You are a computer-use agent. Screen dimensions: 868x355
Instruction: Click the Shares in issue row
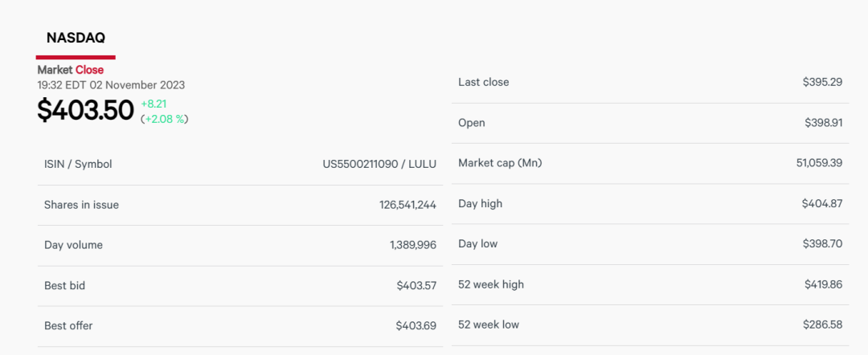coord(240,205)
